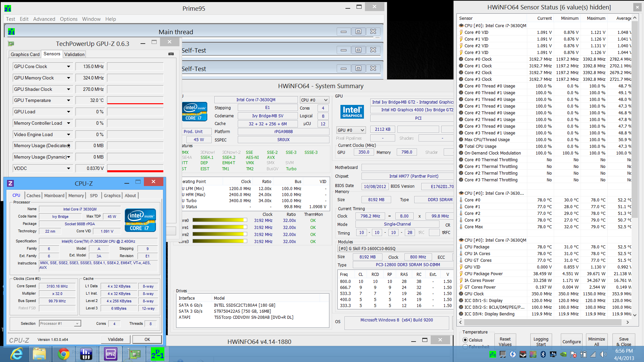Image resolution: width=644 pixels, height=362 pixels.
Task: Click the INTEL SSDSC2CT180A4 drive entry
Action: coord(245,305)
